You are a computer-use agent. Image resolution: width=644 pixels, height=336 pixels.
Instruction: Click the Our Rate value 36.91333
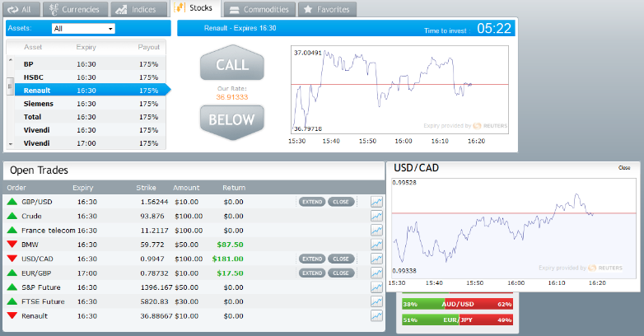[x=232, y=97]
